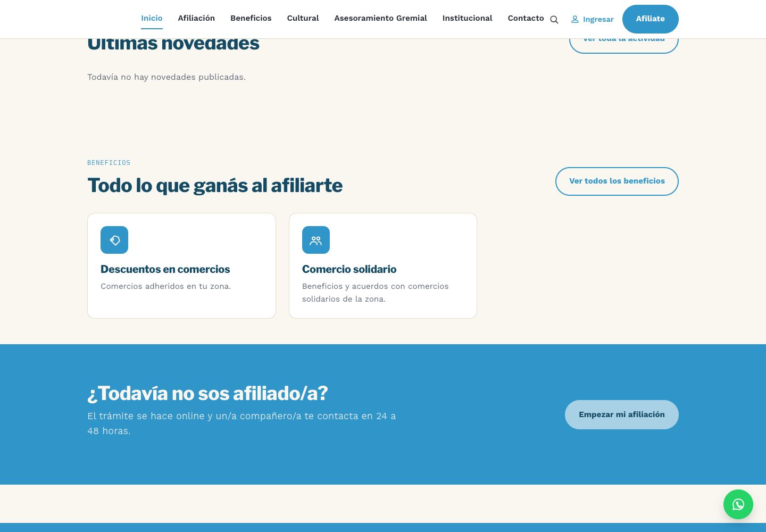Viewport: 766px width, 532px height.
Task: Click the BENEFICIOS section label
Action: [x=109, y=163]
